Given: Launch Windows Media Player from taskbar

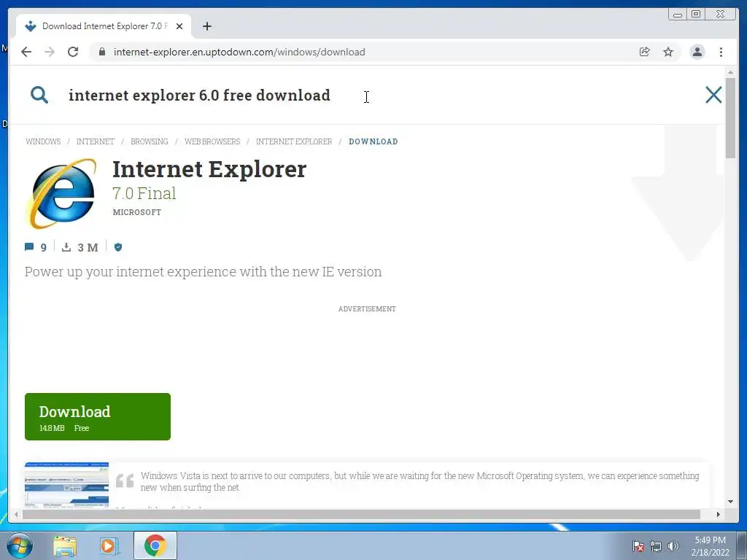Looking at the screenshot, I should pos(109,546).
